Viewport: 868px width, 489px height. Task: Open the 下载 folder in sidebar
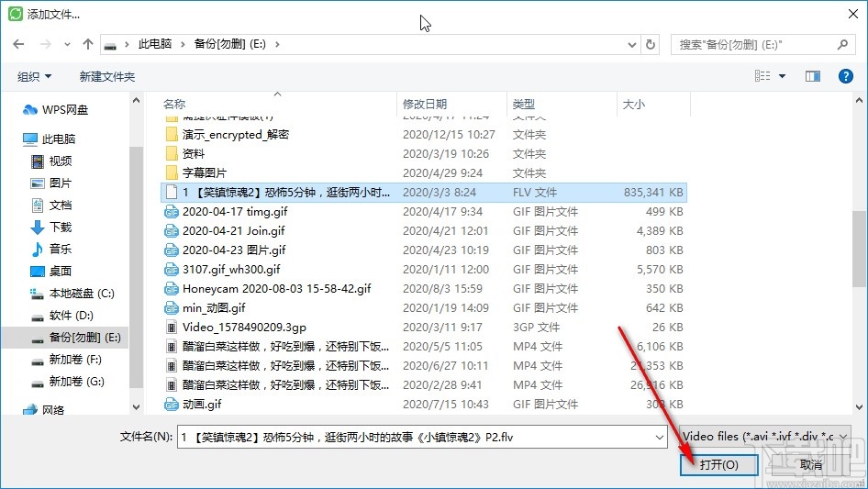(x=51, y=227)
